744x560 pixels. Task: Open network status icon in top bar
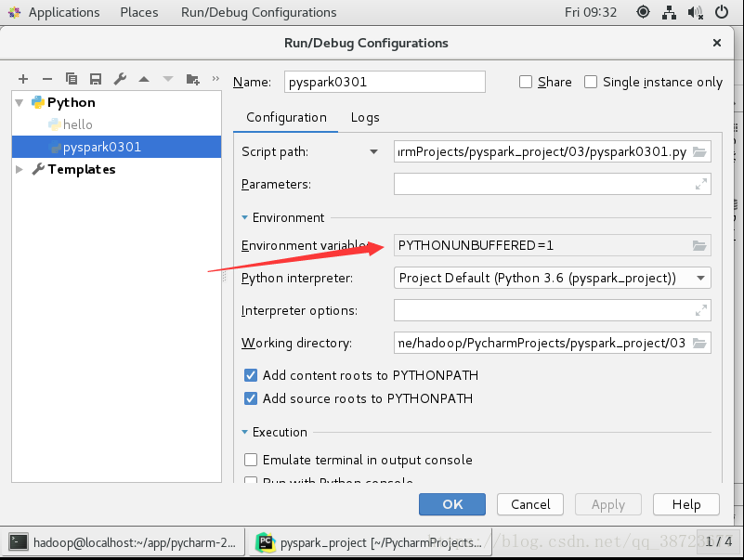(669, 12)
